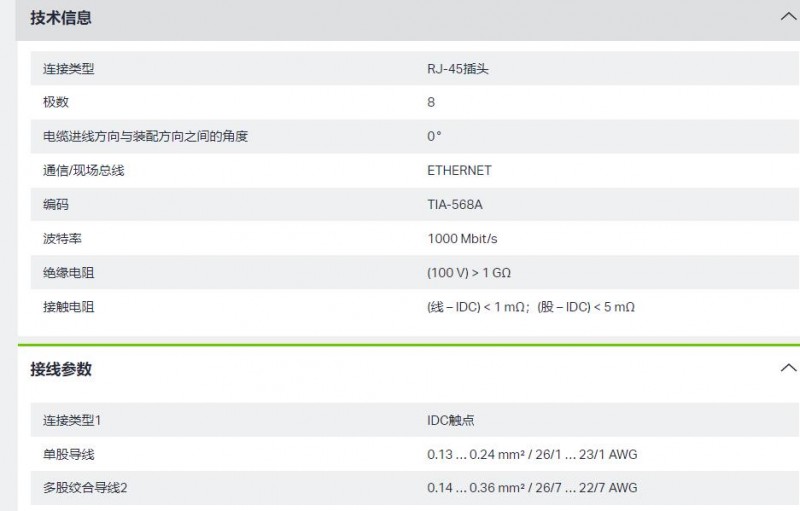Click the 接触电阻 resistance value text
The width and height of the screenshot is (800, 511).
pyautogui.click(x=531, y=307)
